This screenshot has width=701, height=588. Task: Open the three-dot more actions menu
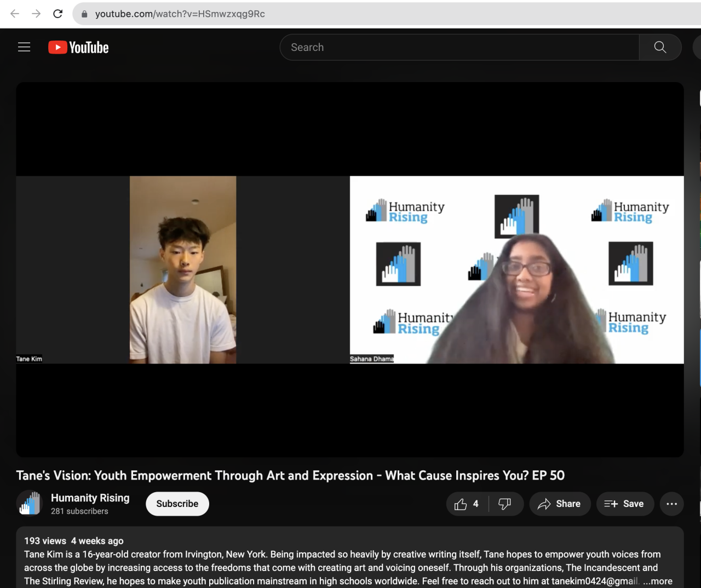pyautogui.click(x=671, y=504)
